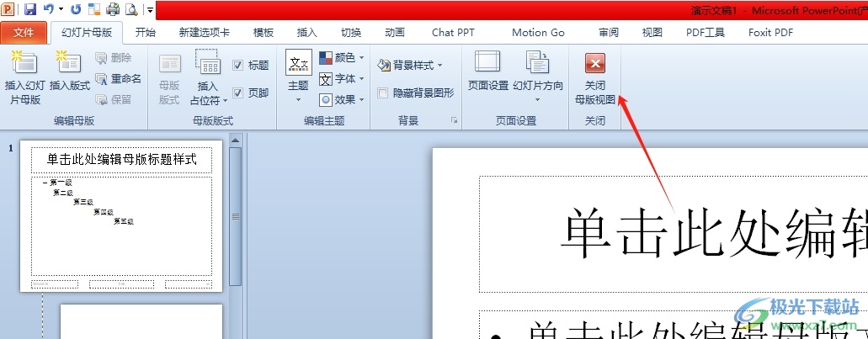
Task: Expand the 颜色 theme colors dropdown
Action: pos(343,58)
